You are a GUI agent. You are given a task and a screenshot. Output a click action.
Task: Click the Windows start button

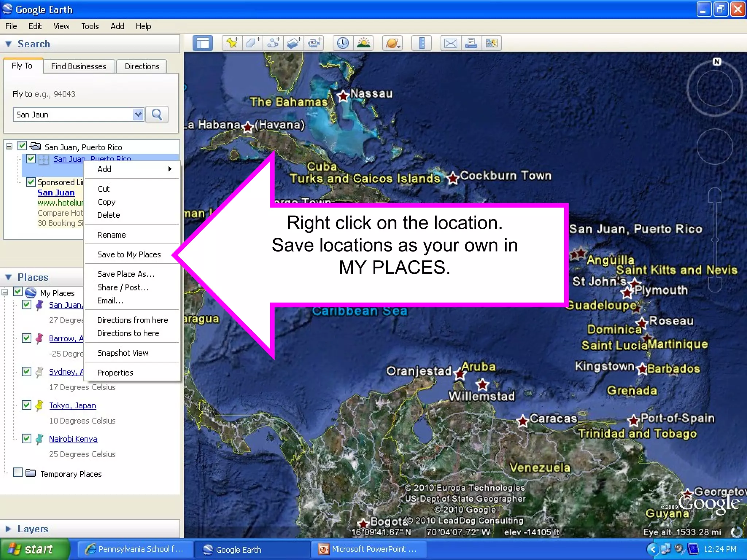(x=35, y=549)
